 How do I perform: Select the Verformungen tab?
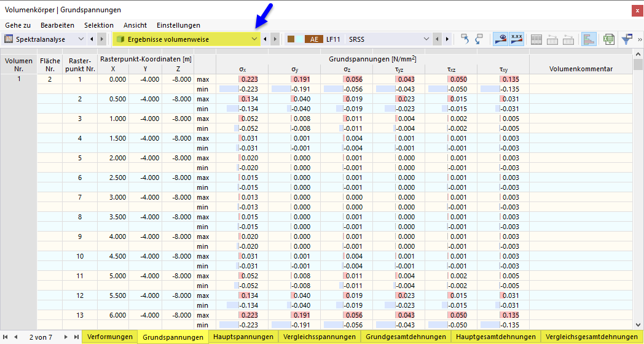(x=110, y=337)
